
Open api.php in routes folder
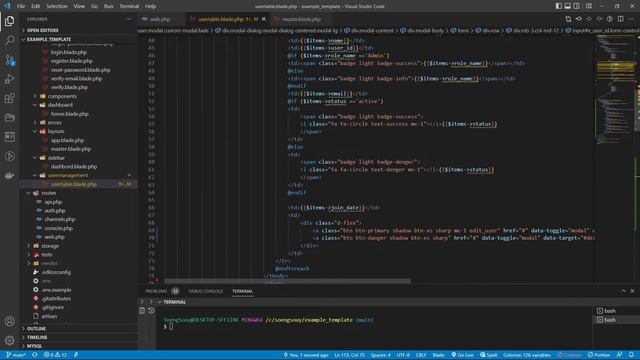click(x=53, y=202)
